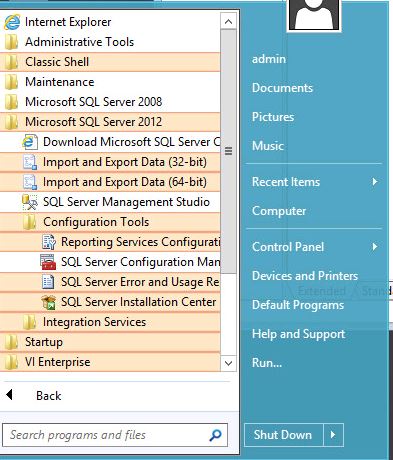Open Control Panel
Screen dimensions: 393x460
pos(288,247)
